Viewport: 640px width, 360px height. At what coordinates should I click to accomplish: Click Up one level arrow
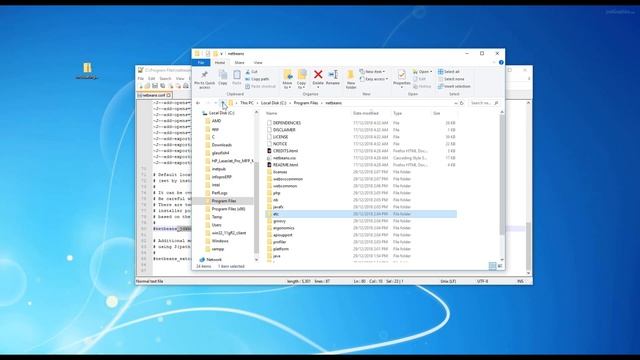tap(223, 103)
